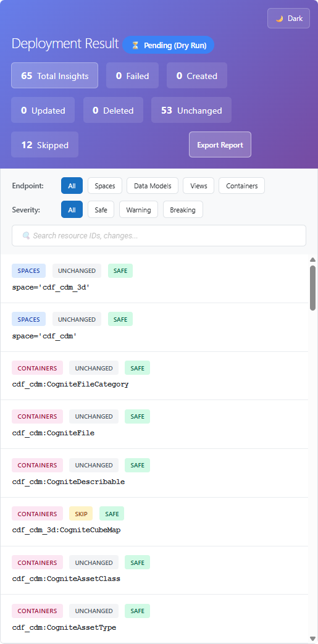The height and width of the screenshot is (644, 318).
Task: Select cdf_cdm:CogniteFileCategory entry
Action: pos(70,385)
